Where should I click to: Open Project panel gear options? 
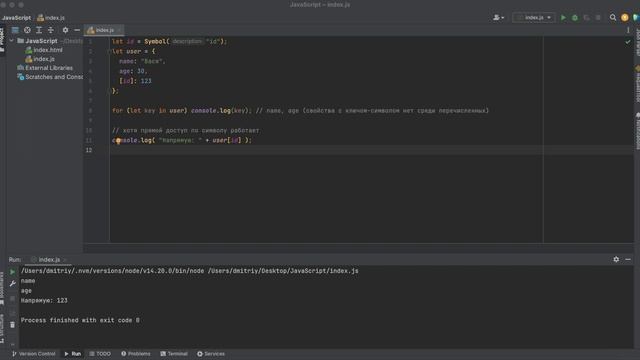click(65, 30)
